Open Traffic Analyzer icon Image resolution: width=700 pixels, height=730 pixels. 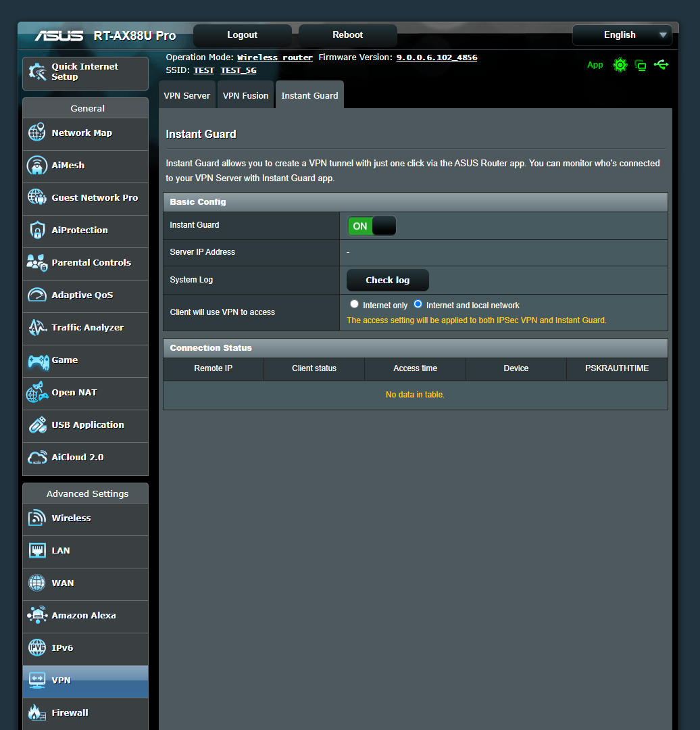(37, 327)
